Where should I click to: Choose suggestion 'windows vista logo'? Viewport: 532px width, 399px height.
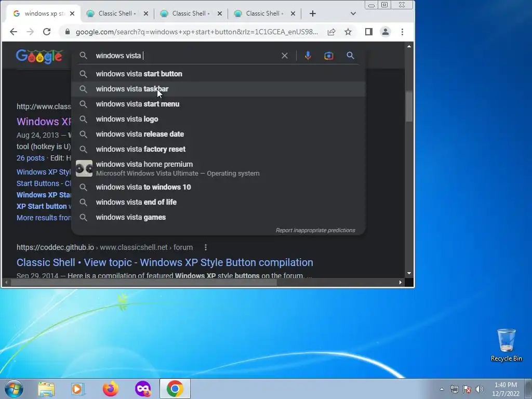pos(219,119)
